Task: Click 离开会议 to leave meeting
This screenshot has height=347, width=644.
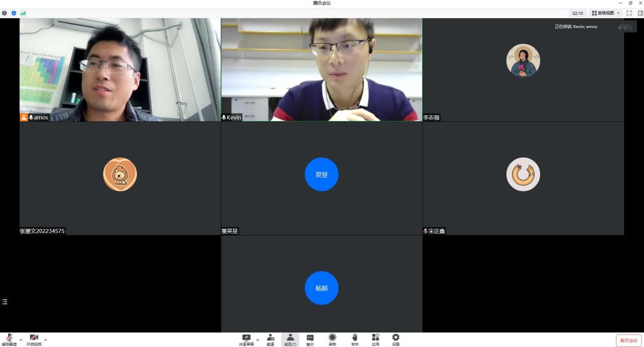Action: [x=629, y=340]
